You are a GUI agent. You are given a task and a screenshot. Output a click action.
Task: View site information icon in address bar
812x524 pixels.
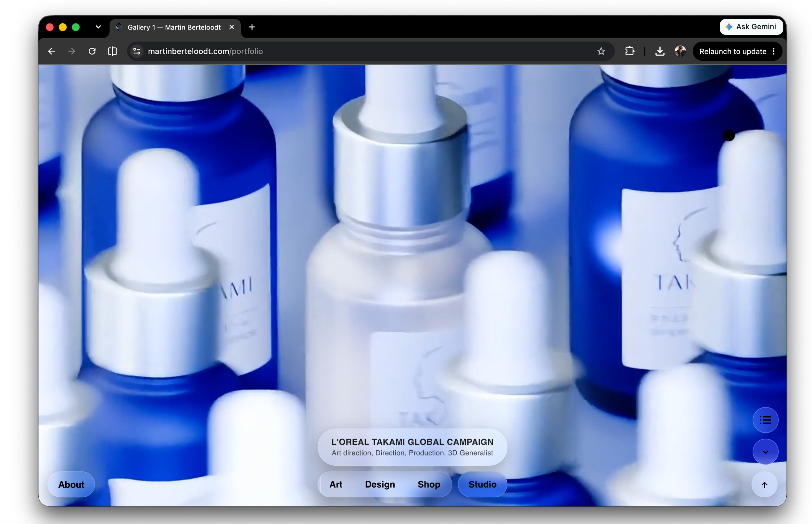click(x=137, y=51)
